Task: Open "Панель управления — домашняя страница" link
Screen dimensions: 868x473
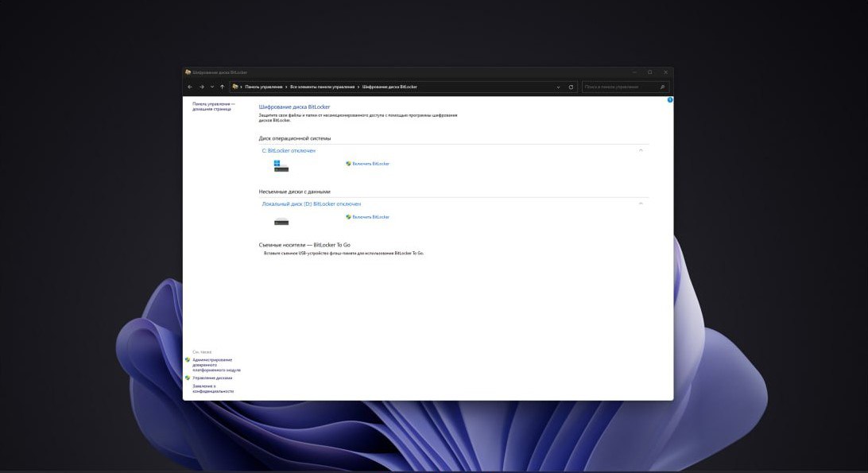Action: pyautogui.click(x=214, y=107)
